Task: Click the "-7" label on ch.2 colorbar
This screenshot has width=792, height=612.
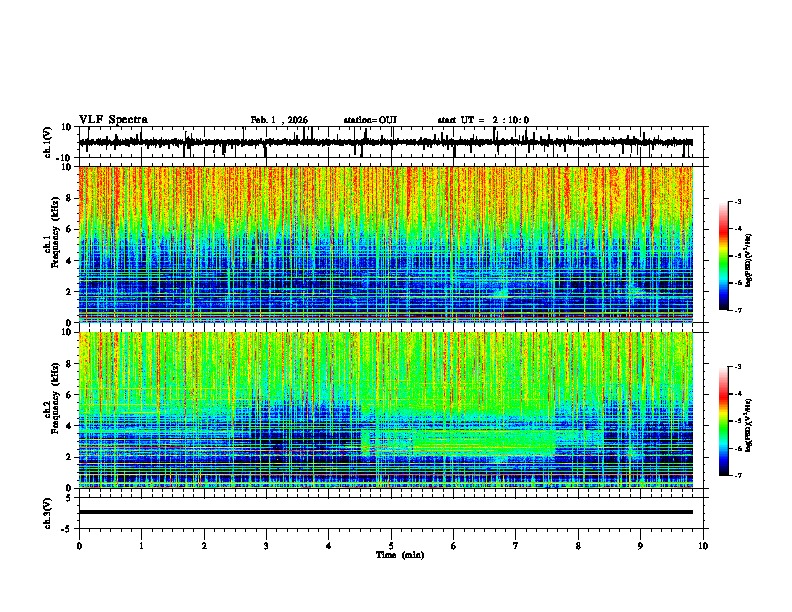Action: (738, 475)
